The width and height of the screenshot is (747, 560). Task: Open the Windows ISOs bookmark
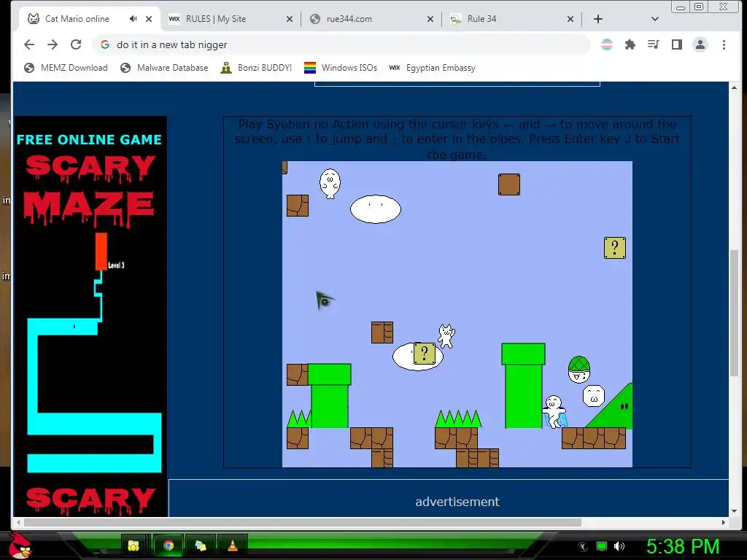tap(341, 68)
